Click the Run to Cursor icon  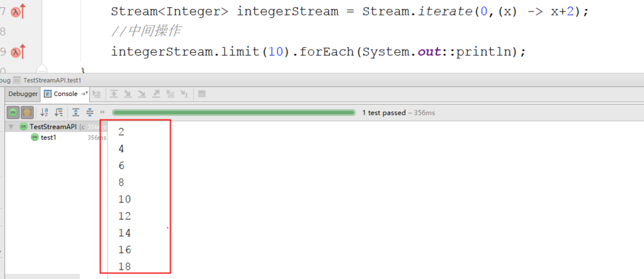(184, 94)
